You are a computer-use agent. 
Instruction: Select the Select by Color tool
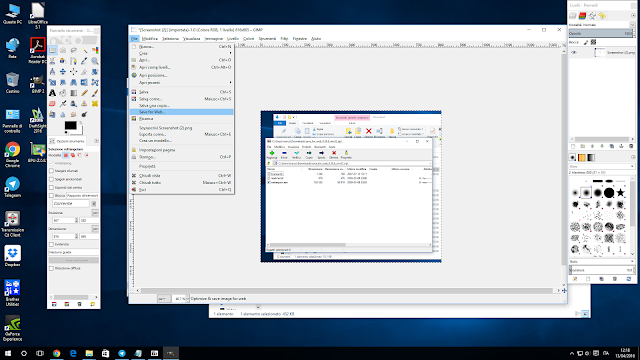[x=95, y=50]
